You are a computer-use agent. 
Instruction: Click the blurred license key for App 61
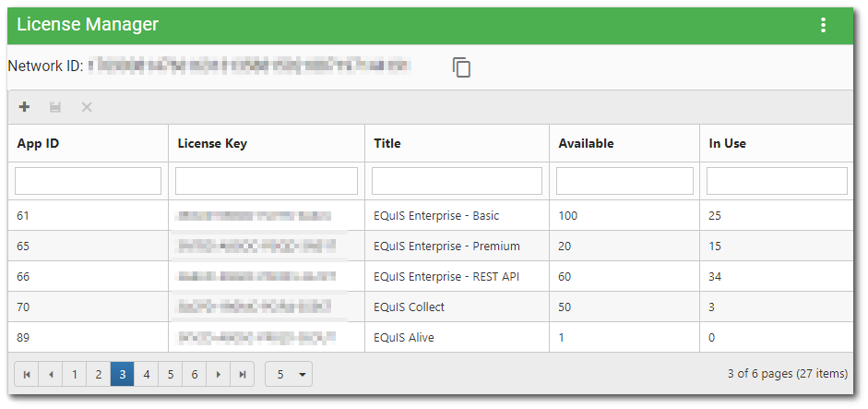pos(256,216)
